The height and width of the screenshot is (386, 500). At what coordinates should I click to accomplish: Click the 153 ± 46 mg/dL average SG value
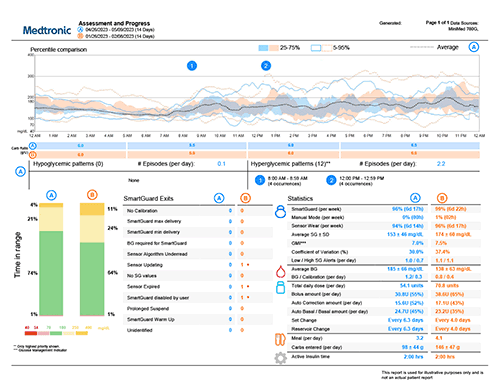tap(405, 234)
